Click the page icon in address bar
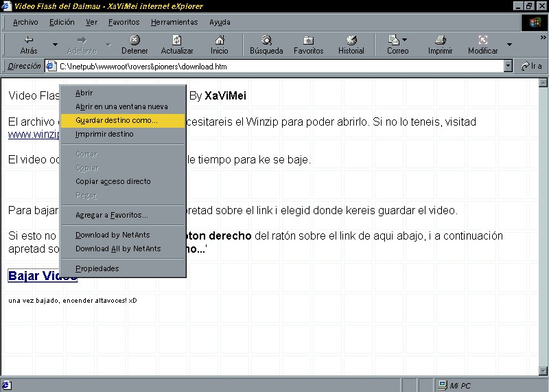 (51, 66)
